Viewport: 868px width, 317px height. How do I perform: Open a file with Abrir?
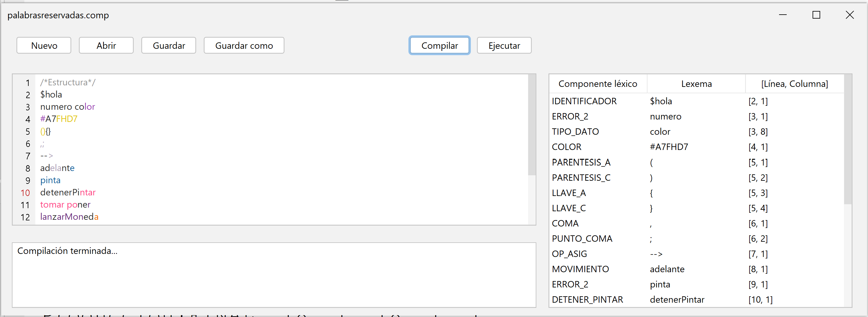click(106, 45)
